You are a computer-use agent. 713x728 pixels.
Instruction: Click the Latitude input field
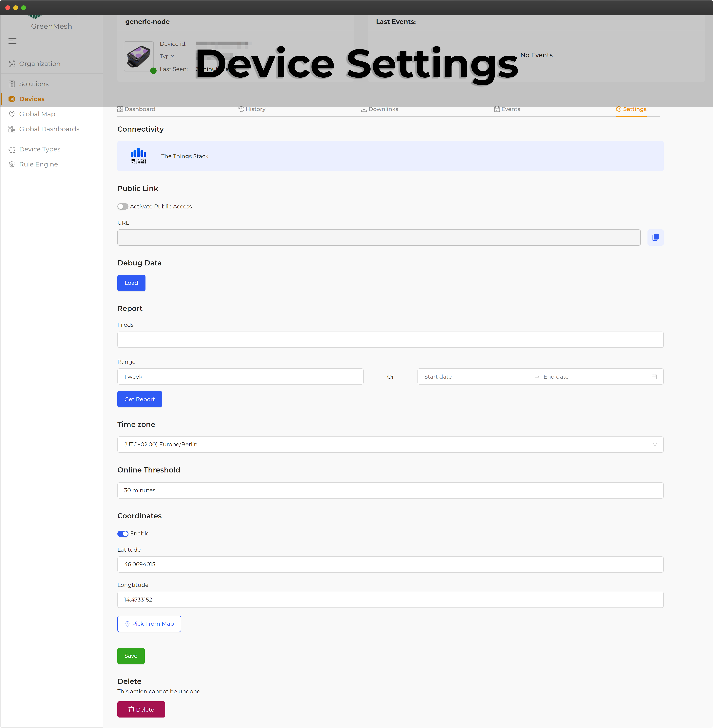click(x=390, y=564)
